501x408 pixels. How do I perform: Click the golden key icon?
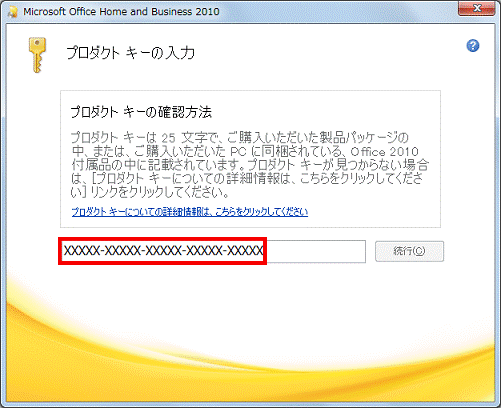pyautogui.click(x=37, y=55)
